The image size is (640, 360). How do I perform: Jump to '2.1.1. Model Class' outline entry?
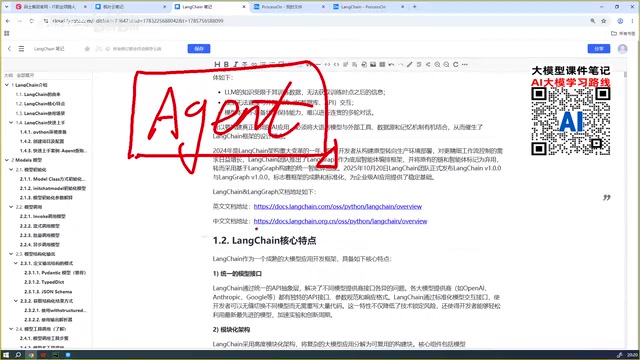(x=53, y=179)
